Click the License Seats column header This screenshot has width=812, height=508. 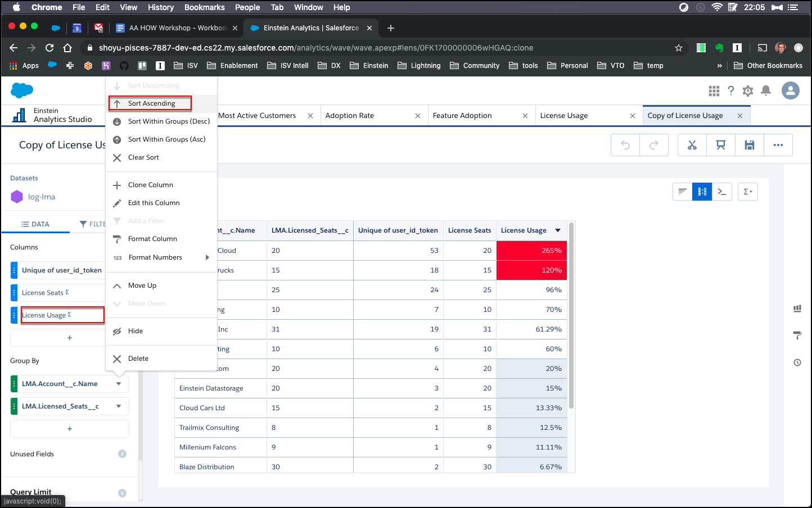coord(470,230)
